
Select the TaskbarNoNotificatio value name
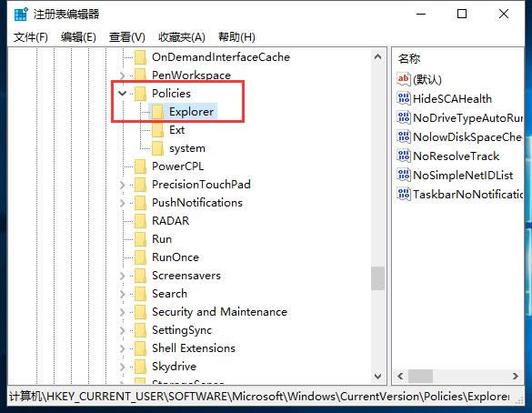tap(467, 195)
